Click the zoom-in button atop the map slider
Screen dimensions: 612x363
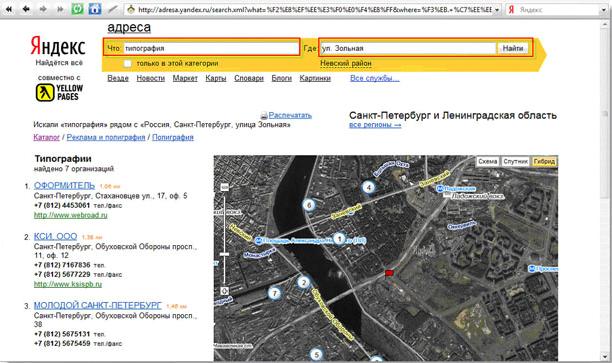tap(224, 187)
